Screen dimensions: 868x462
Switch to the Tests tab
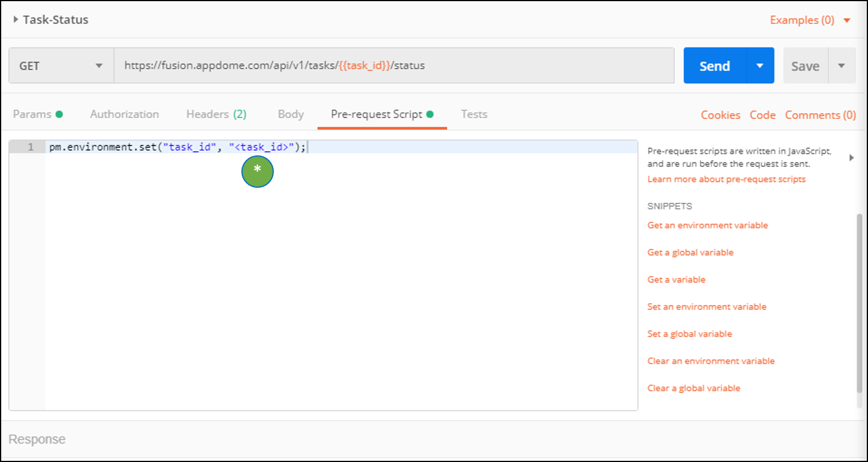tap(474, 114)
